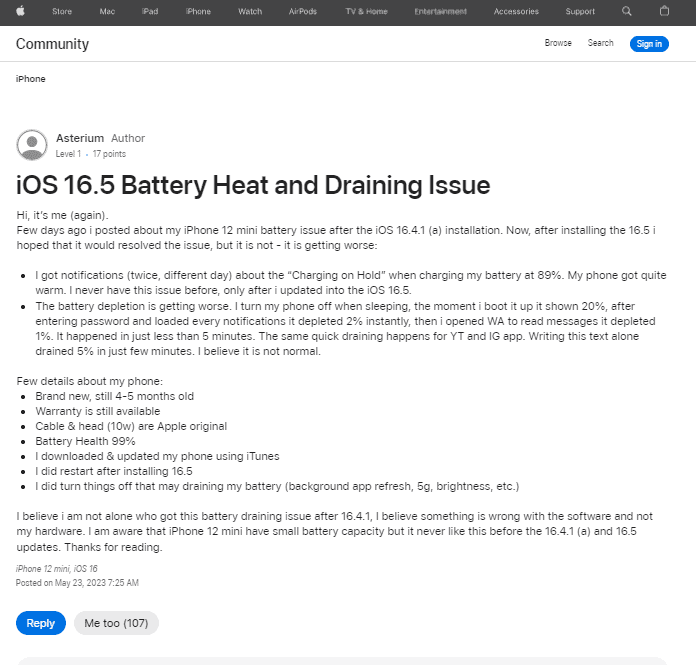Open the AirPods menu
696x665 pixels.
point(303,12)
